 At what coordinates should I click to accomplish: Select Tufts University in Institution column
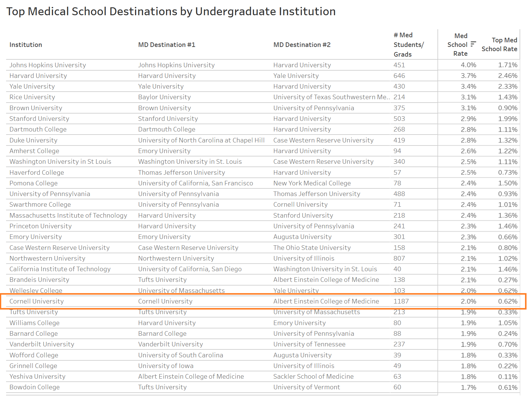pyautogui.click(x=33, y=312)
